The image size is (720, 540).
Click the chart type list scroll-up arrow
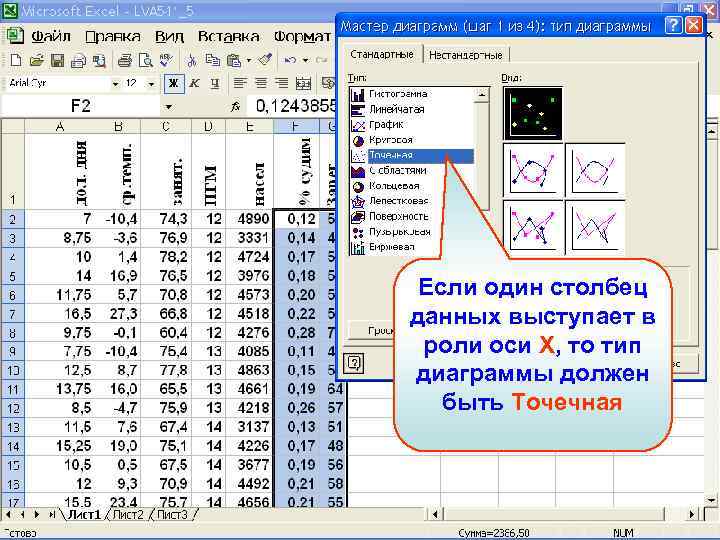click(x=482, y=95)
